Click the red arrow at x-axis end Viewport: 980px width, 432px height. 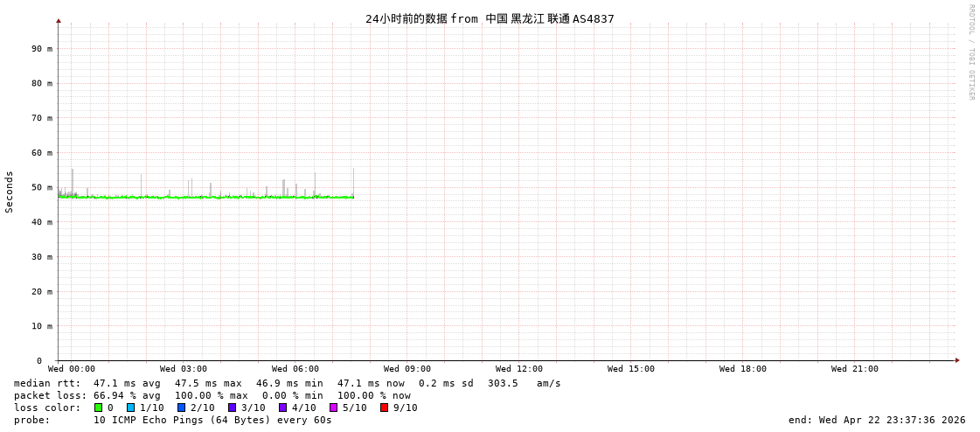957,360
